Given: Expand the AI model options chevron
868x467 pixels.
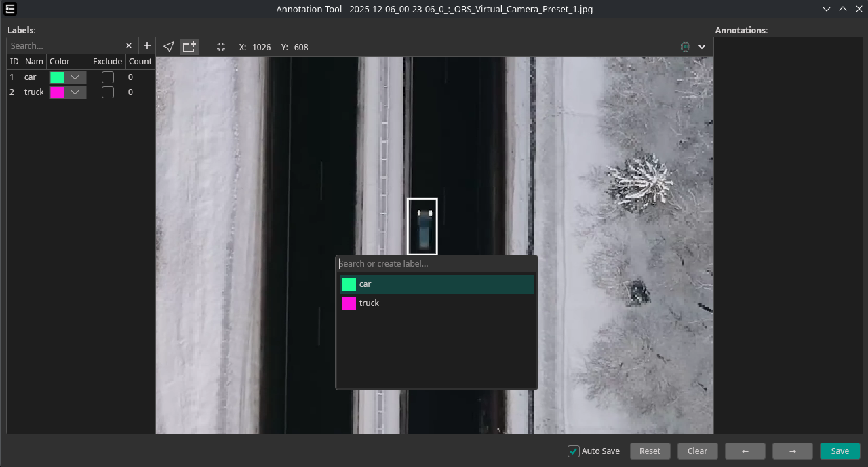Looking at the screenshot, I should [x=702, y=47].
